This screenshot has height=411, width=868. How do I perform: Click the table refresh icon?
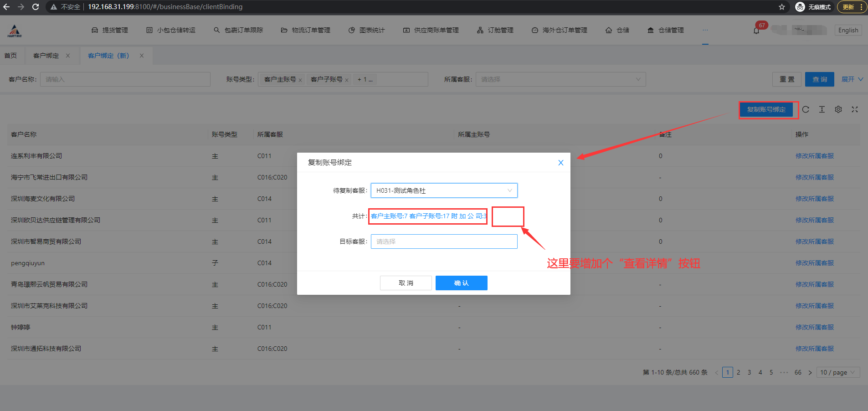(x=806, y=109)
